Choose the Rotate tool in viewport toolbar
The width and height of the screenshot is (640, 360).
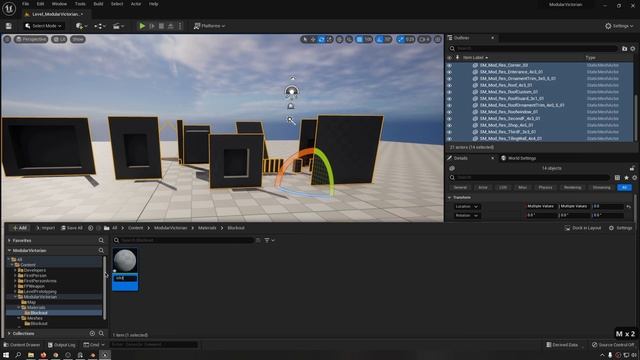[321, 39]
